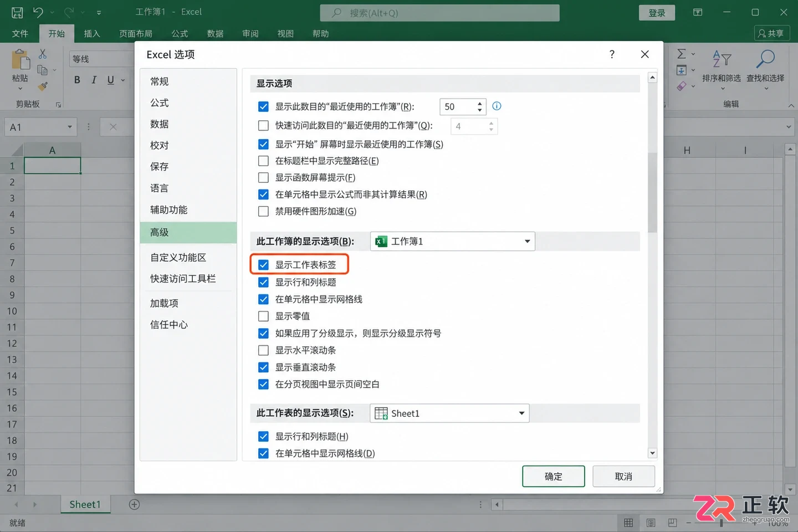Viewport: 798px width, 532px height.
Task: Select the Format Painter brush icon
Action: (x=43, y=86)
